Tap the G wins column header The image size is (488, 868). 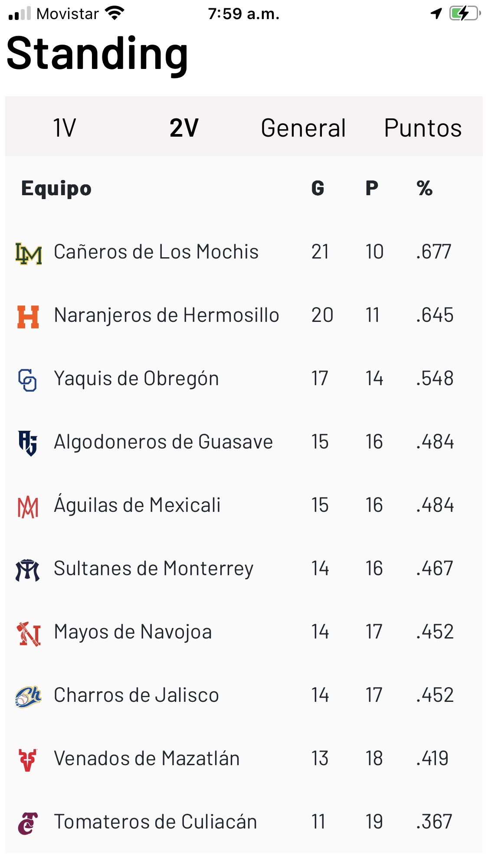click(x=318, y=188)
